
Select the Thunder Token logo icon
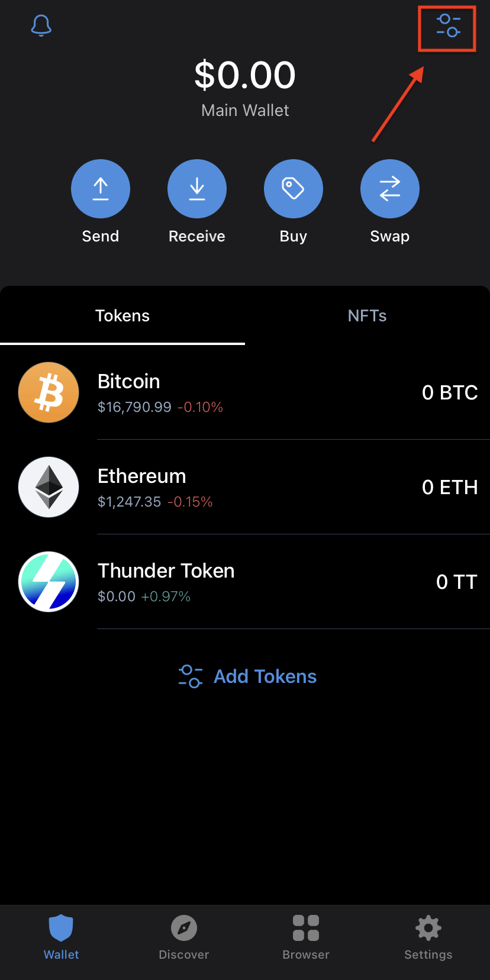(x=49, y=582)
